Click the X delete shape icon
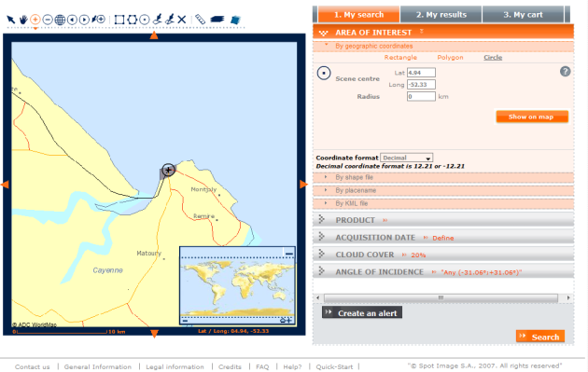588x372 pixels. tap(182, 20)
